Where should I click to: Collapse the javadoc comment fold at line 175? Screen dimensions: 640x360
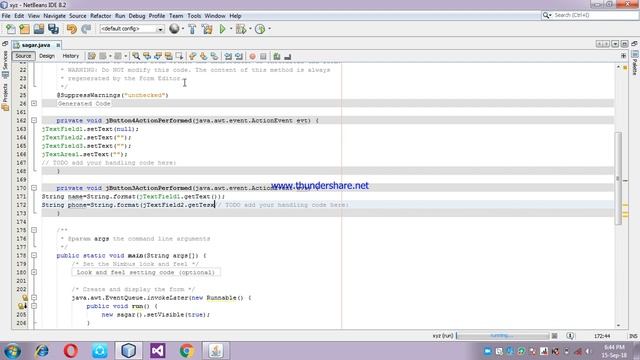tap(34, 230)
